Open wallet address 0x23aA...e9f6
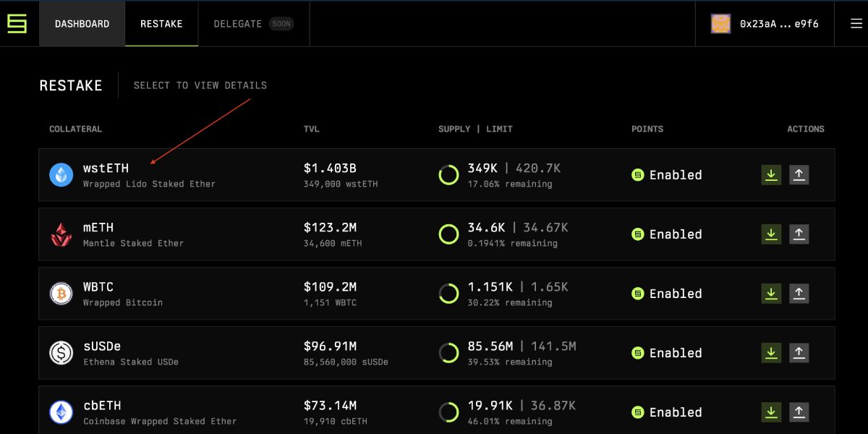 click(779, 24)
